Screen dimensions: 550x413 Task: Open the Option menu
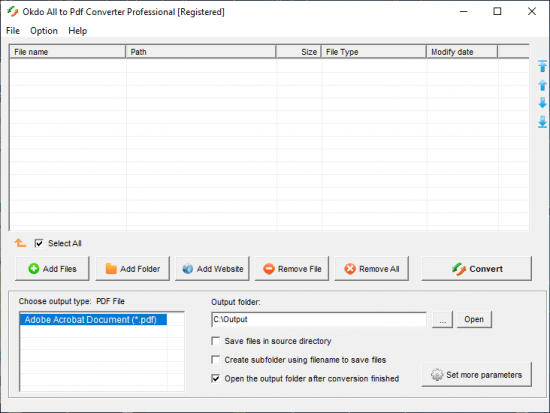pyautogui.click(x=44, y=31)
